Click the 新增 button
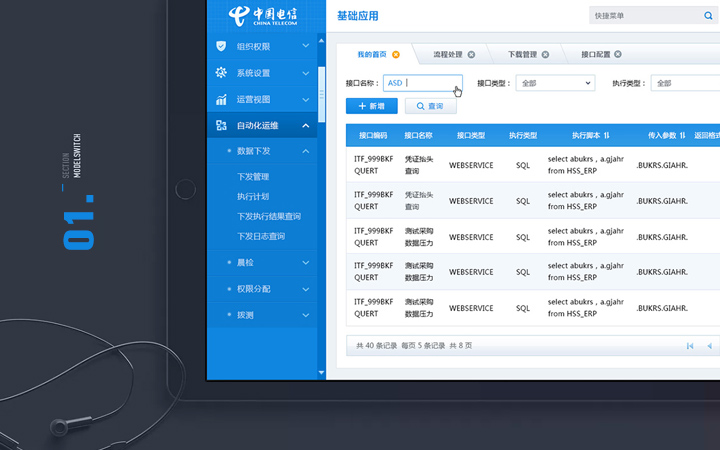The height and width of the screenshot is (450, 720). pos(371,106)
